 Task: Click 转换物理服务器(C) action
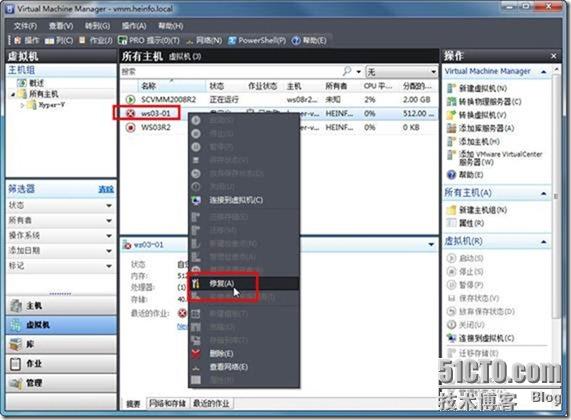(484, 102)
